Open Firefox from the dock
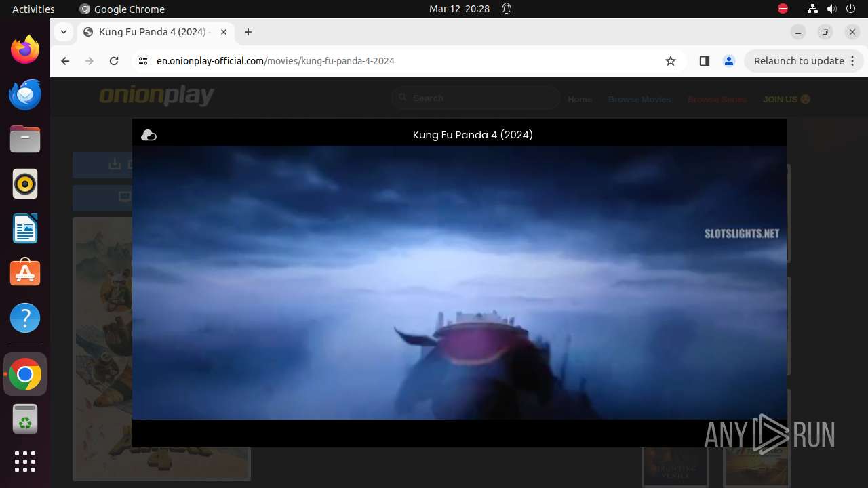Image resolution: width=868 pixels, height=488 pixels. coord(25,49)
